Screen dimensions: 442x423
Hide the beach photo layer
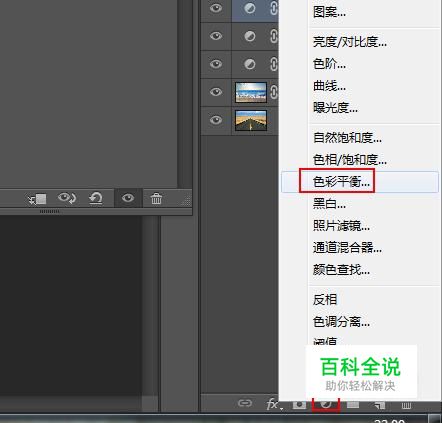pyautogui.click(x=216, y=92)
